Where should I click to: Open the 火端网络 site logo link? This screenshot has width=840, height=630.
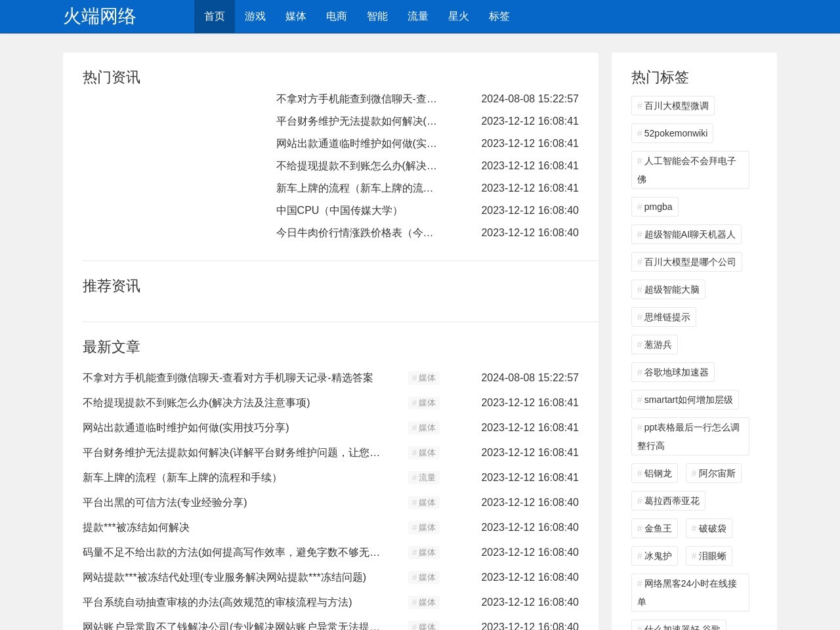pyautogui.click(x=100, y=16)
